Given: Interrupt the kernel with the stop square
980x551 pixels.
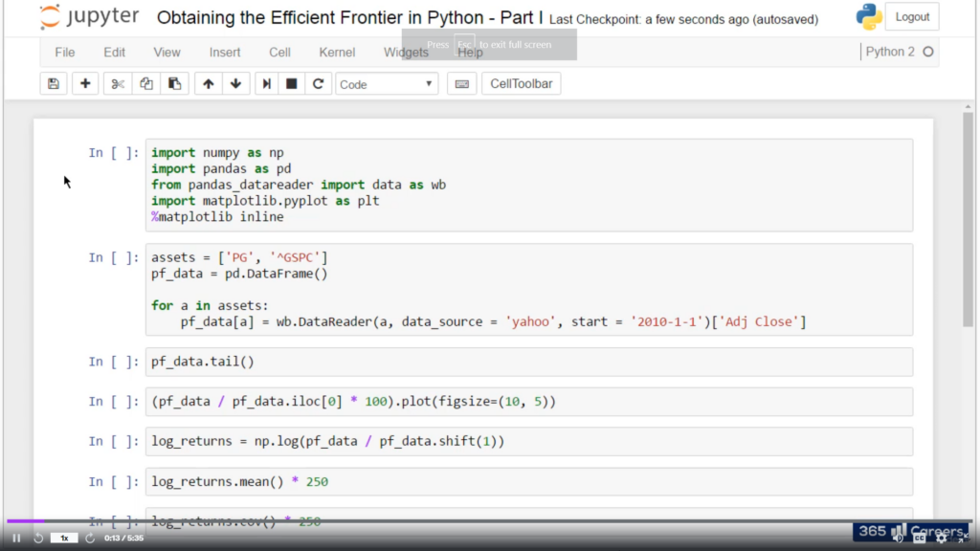Looking at the screenshot, I should pos(291,84).
